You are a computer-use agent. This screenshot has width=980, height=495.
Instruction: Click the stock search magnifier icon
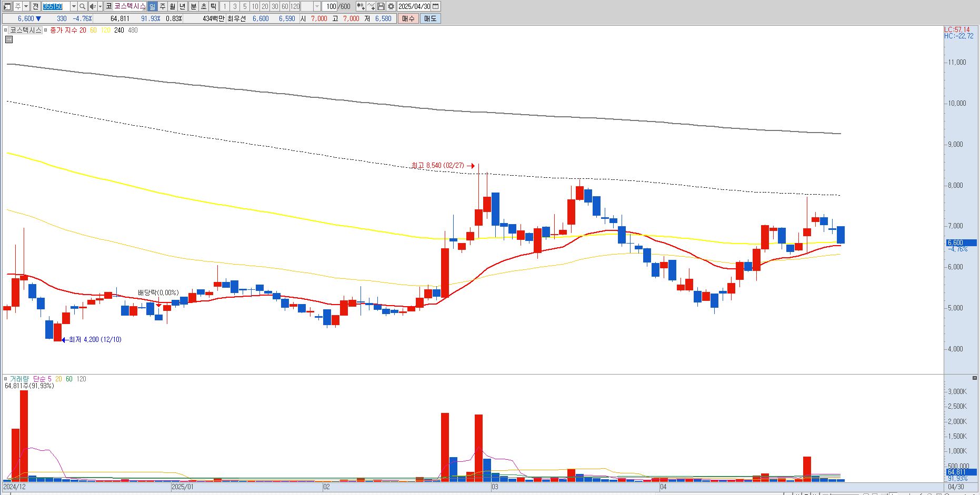pos(83,6)
